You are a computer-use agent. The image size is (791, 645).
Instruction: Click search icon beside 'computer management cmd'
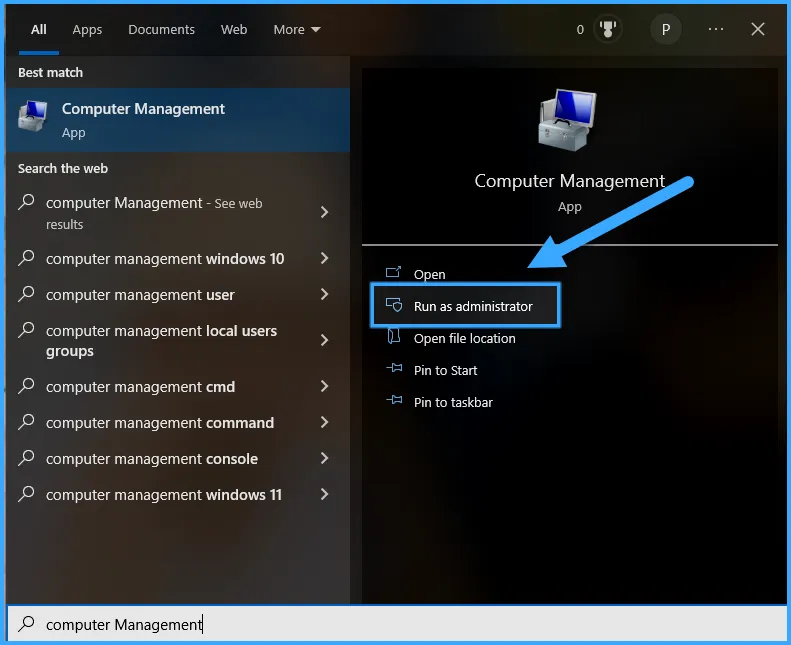coord(26,386)
